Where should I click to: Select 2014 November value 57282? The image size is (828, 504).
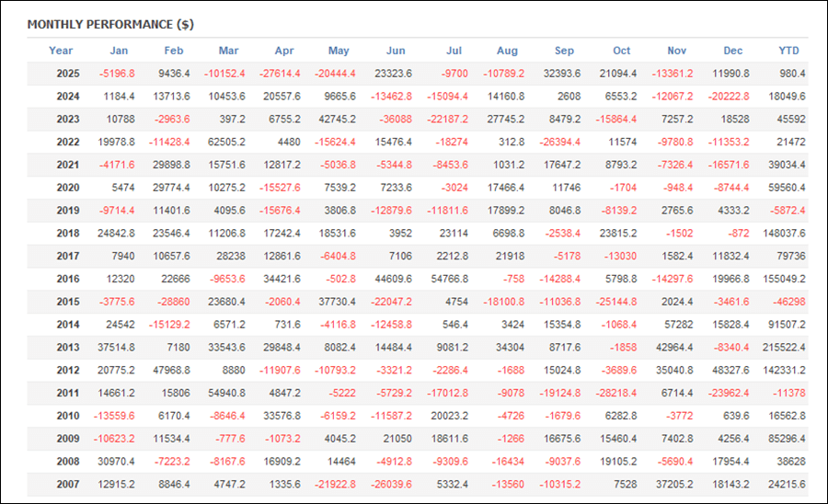(x=683, y=325)
